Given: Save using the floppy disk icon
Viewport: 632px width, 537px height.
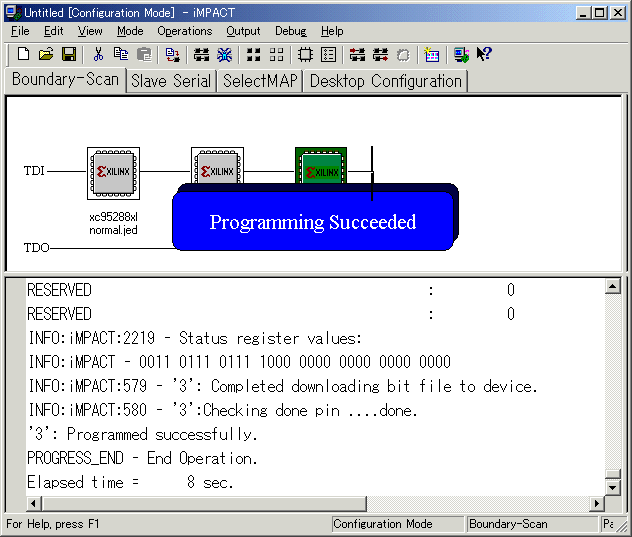Looking at the screenshot, I should pyautogui.click(x=69, y=54).
